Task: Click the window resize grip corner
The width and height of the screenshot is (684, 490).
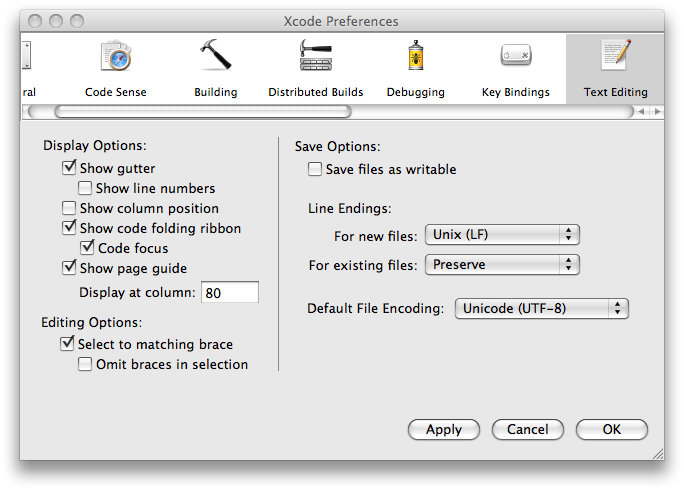Action: pos(657,454)
